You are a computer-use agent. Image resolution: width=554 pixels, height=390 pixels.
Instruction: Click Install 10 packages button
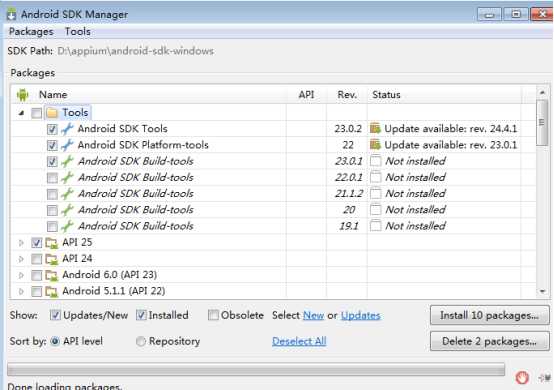click(489, 315)
